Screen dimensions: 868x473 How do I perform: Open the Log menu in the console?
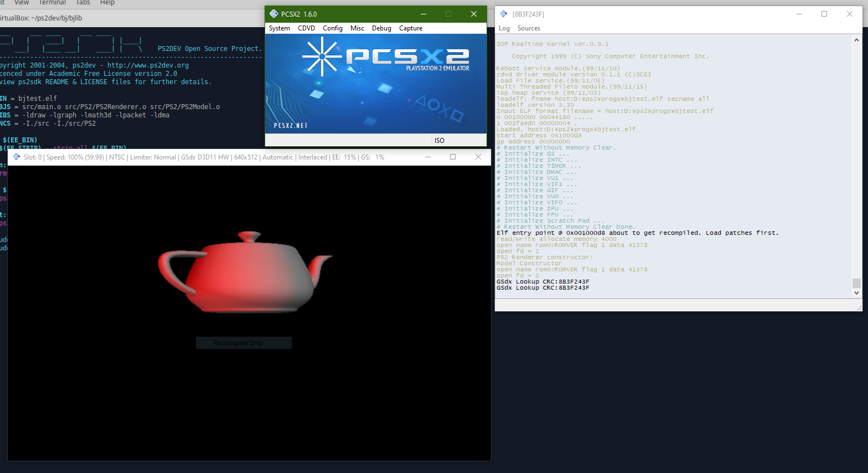504,28
